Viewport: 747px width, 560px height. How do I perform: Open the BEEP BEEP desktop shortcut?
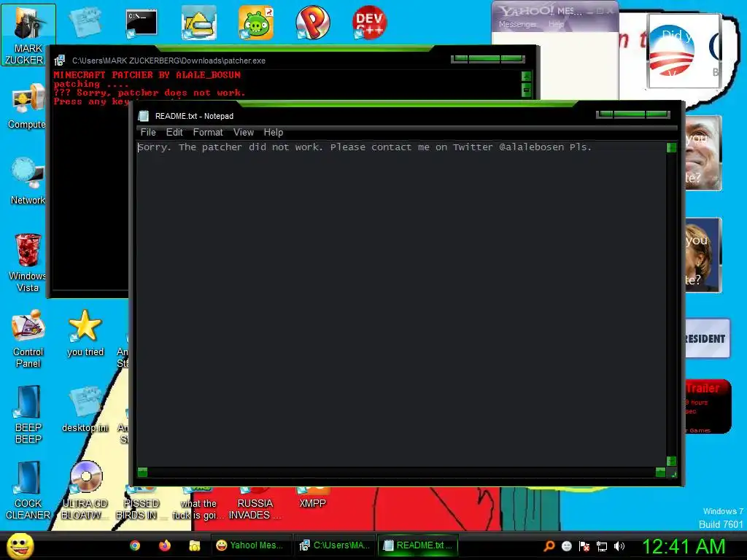(x=28, y=414)
